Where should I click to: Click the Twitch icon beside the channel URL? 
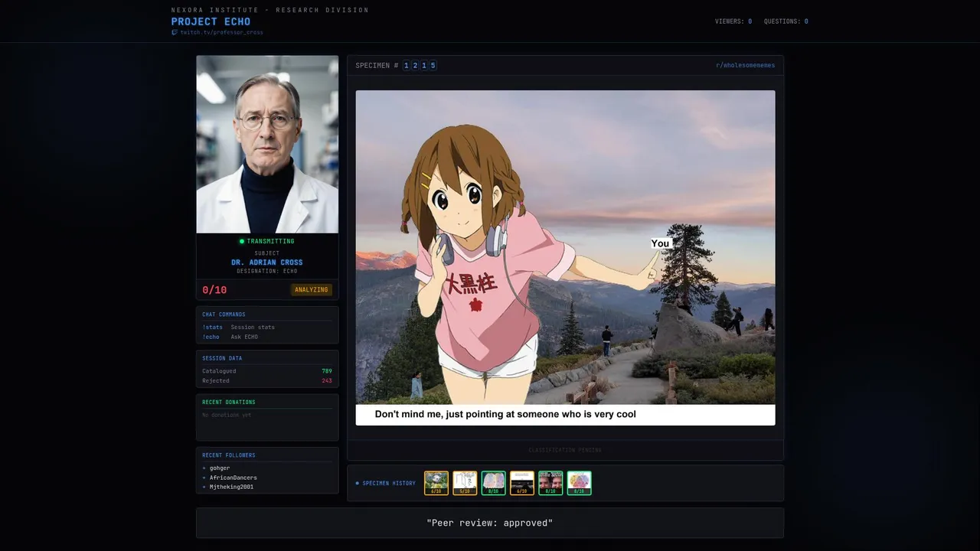point(175,33)
